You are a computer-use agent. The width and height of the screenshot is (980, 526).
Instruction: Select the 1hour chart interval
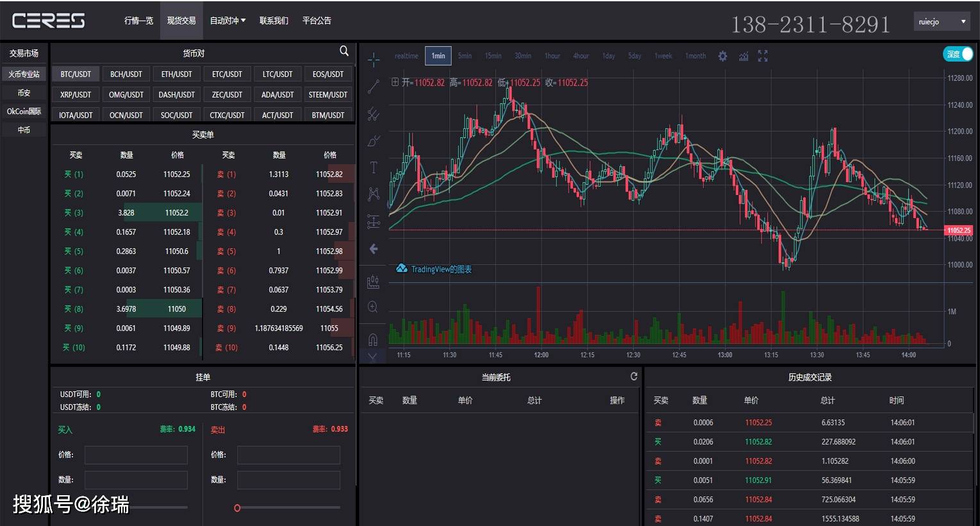point(552,56)
